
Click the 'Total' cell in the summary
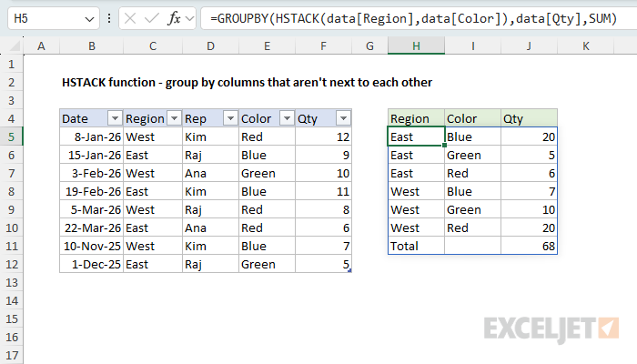point(416,246)
